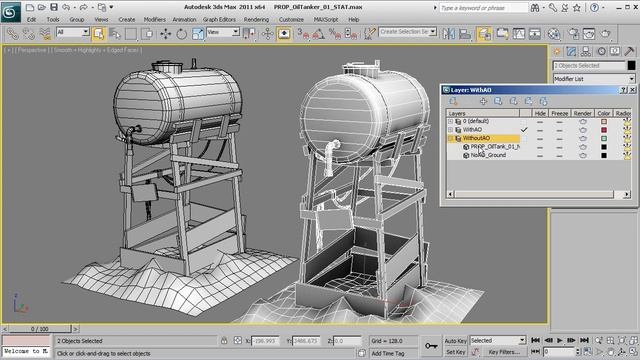Click the Select and Link chain icon
The width and height of the screenshot is (640, 360).
tap(12, 34)
